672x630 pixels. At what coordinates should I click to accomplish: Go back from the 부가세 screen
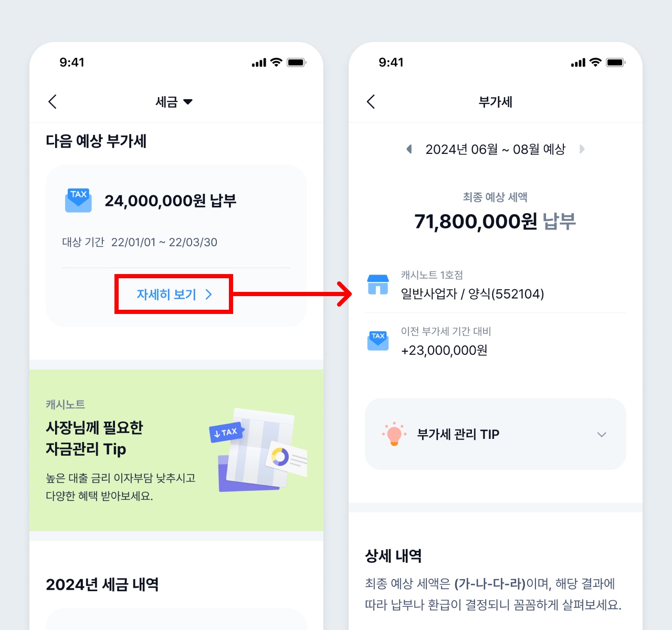[371, 101]
